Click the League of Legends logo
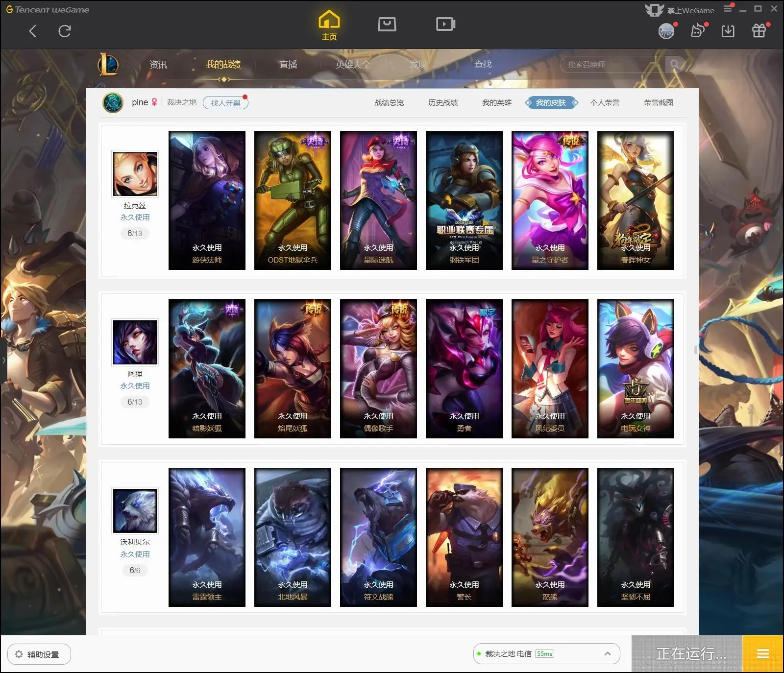This screenshot has height=673, width=784. tap(108, 65)
